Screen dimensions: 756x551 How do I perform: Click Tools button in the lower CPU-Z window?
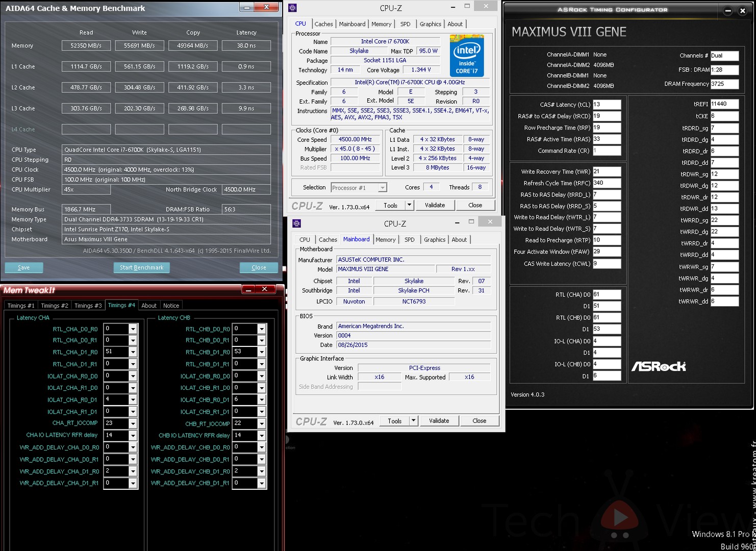pyautogui.click(x=395, y=421)
